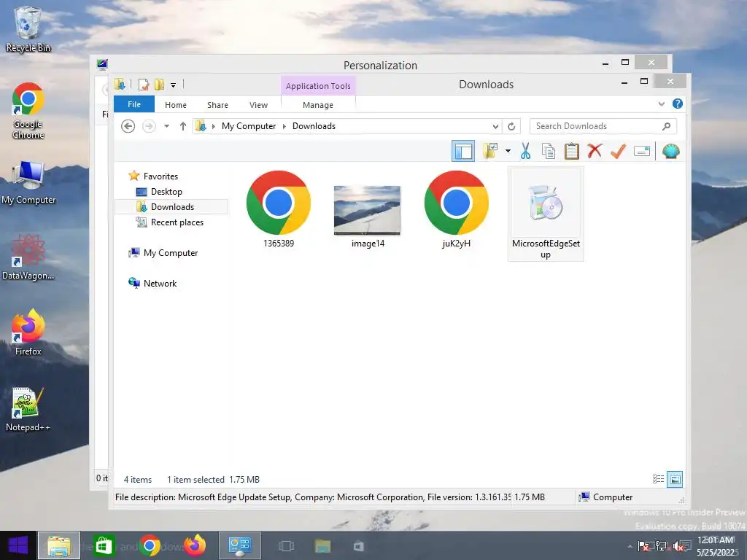Click the Store taskbar icon
Image resolution: width=747 pixels, height=560 pixels.
pyautogui.click(x=104, y=545)
